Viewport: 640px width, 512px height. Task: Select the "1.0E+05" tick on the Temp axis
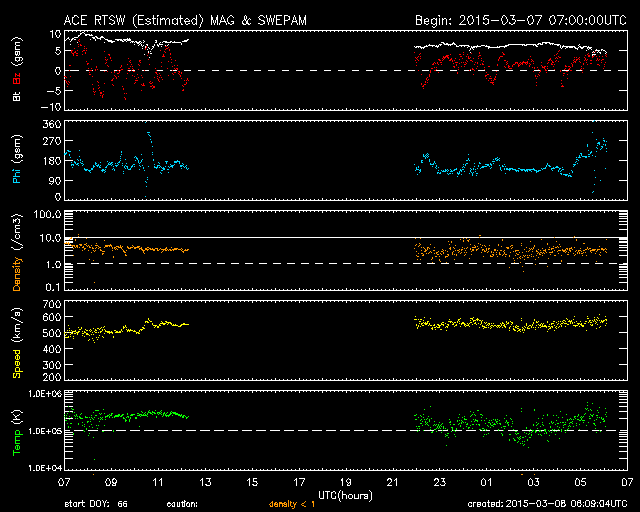(x=45, y=431)
